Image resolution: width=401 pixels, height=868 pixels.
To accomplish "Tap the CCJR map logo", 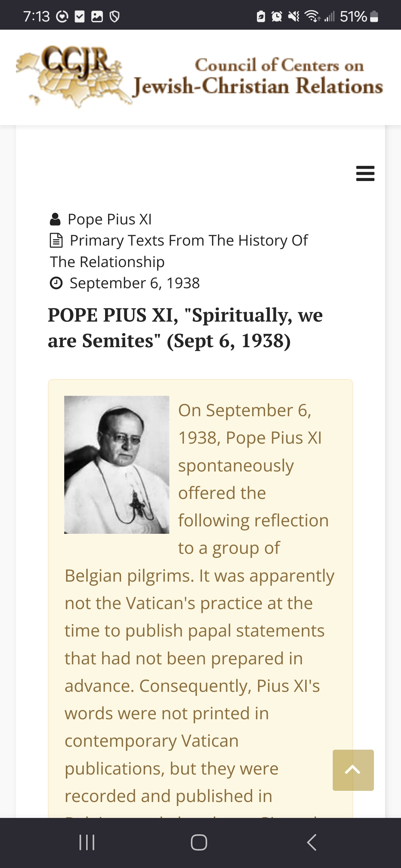I will (x=71, y=76).
